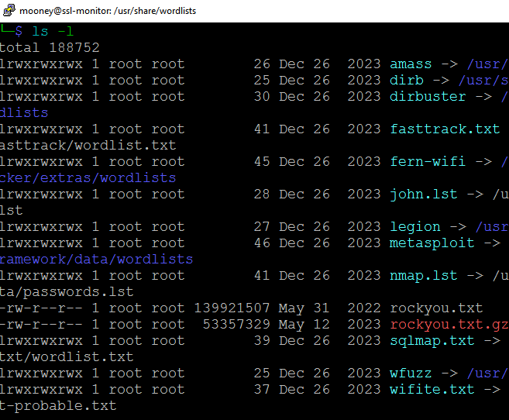Click the size '28' on john.lst row
509x420 pixels.
pyautogui.click(x=262, y=194)
